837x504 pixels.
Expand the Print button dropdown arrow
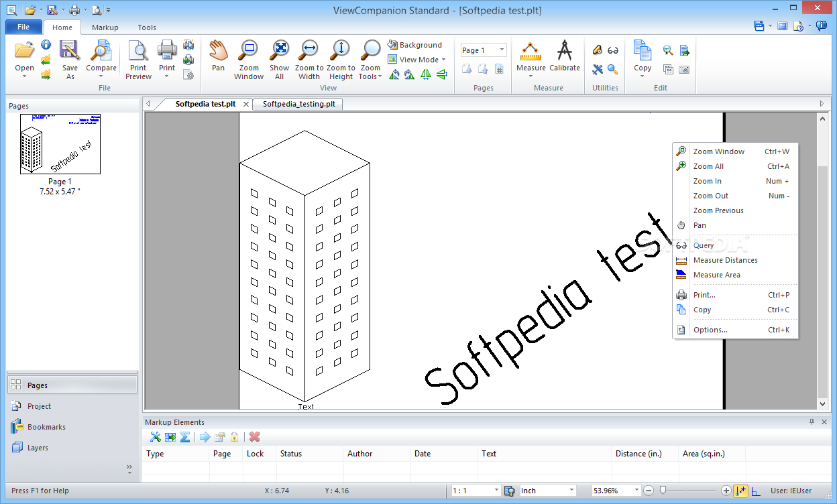(167, 76)
